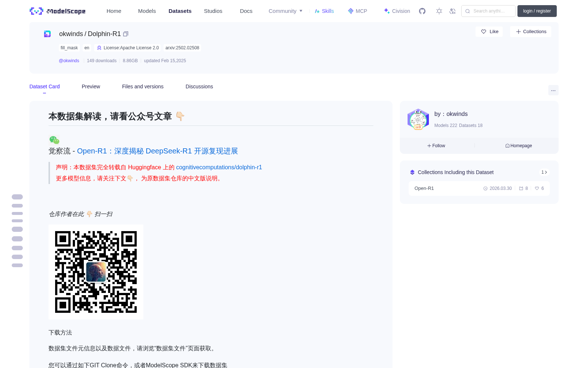
Task: Open the three-dots more options button
Action: click(x=553, y=90)
